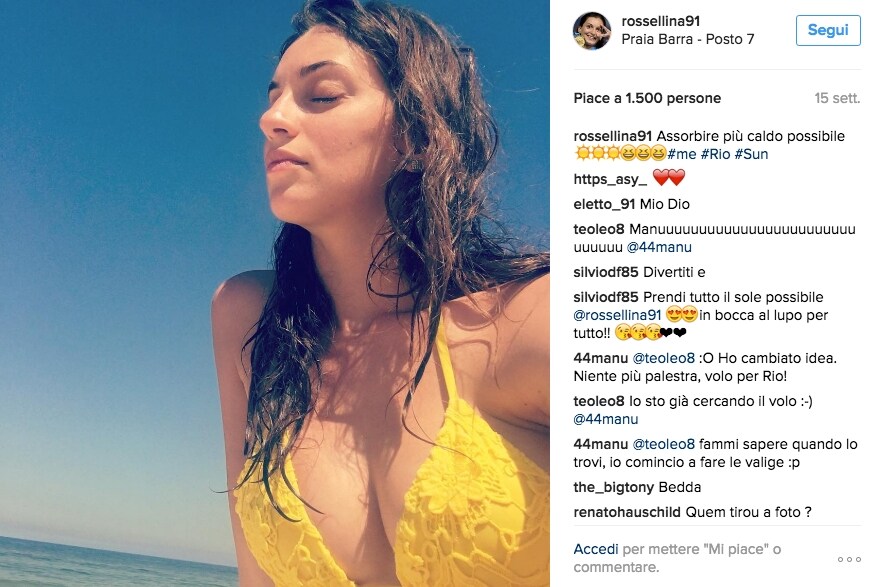Open the three-dots more options menu
The width and height of the screenshot is (882, 587).
[849, 559]
